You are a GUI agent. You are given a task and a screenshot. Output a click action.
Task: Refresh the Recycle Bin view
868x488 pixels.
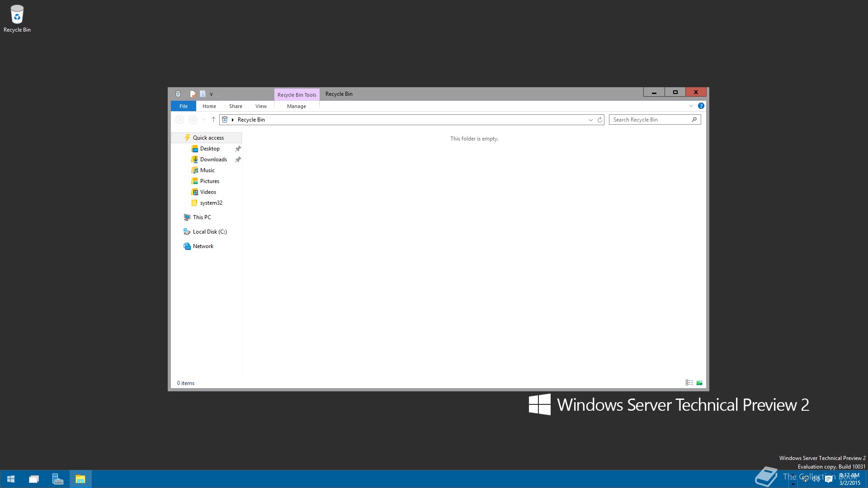pos(600,120)
